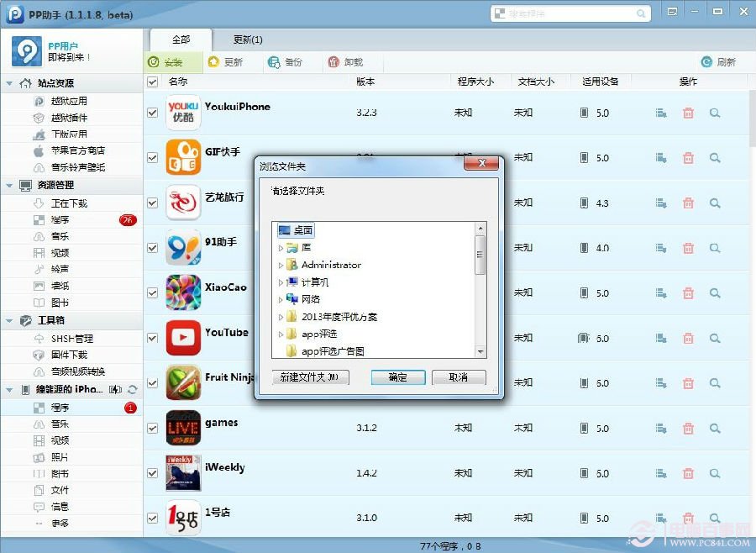This screenshot has width=756, height=553.
Task: Click the refresh (刷新) icon
Action: pos(706,61)
